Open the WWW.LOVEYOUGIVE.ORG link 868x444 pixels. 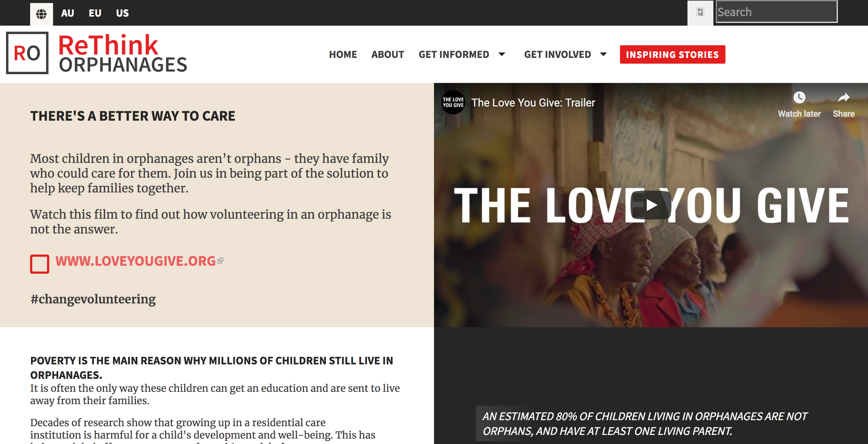[135, 261]
